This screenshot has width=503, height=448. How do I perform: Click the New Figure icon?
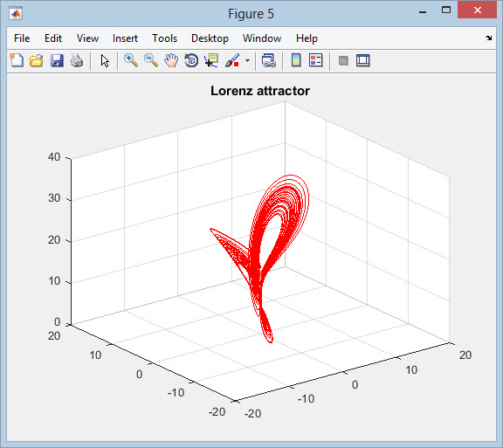tap(17, 60)
